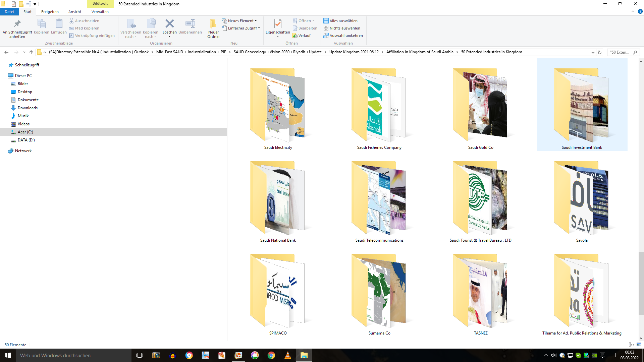Screen dimensions: 644x362
Task: Select Netzwerk in navigation pane
Action: 23,151
